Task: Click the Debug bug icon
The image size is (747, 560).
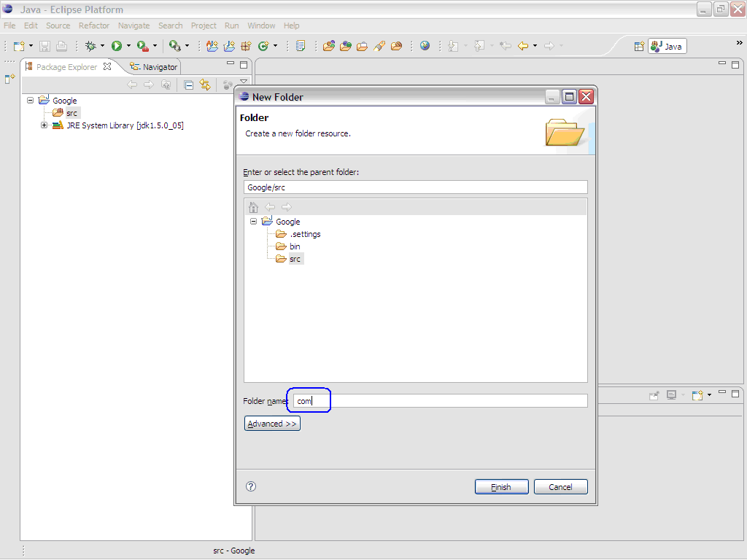Action: point(90,46)
